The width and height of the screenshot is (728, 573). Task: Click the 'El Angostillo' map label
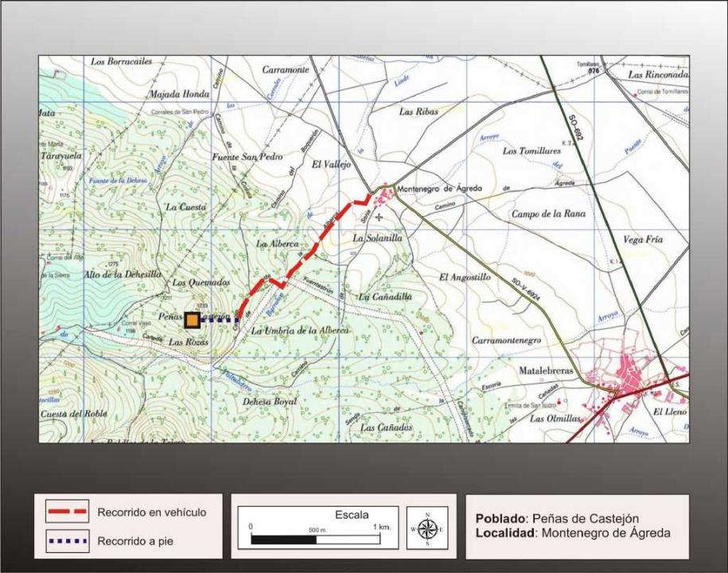point(465,277)
